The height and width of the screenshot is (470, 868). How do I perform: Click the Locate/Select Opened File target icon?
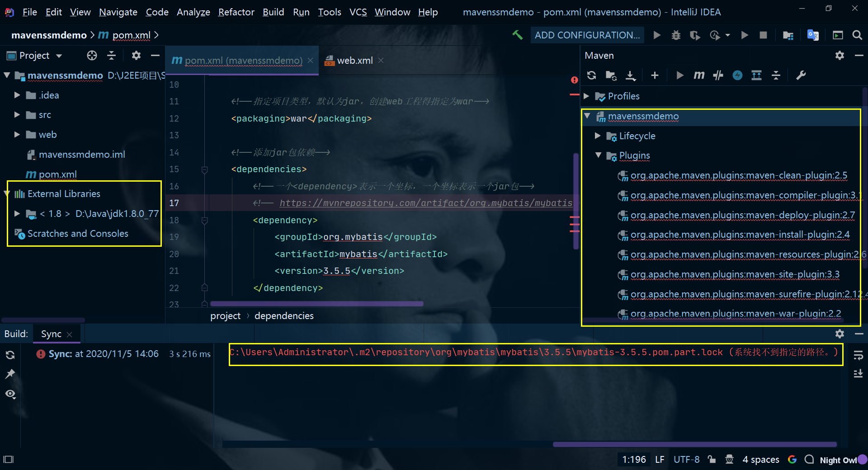92,56
